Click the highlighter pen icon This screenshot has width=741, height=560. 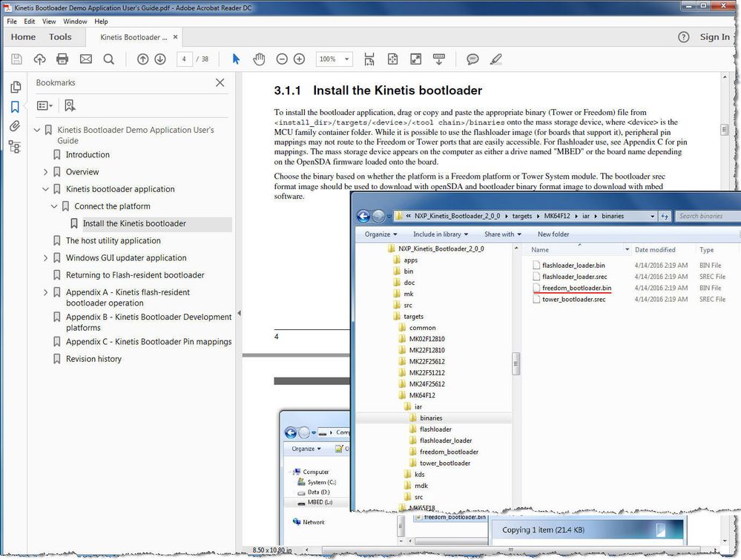(x=495, y=59)
